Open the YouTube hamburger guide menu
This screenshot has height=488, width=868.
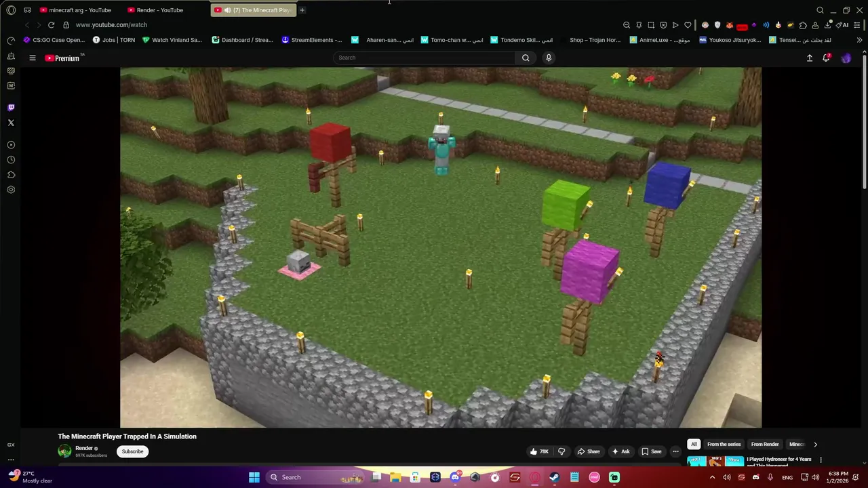(32, 58)
